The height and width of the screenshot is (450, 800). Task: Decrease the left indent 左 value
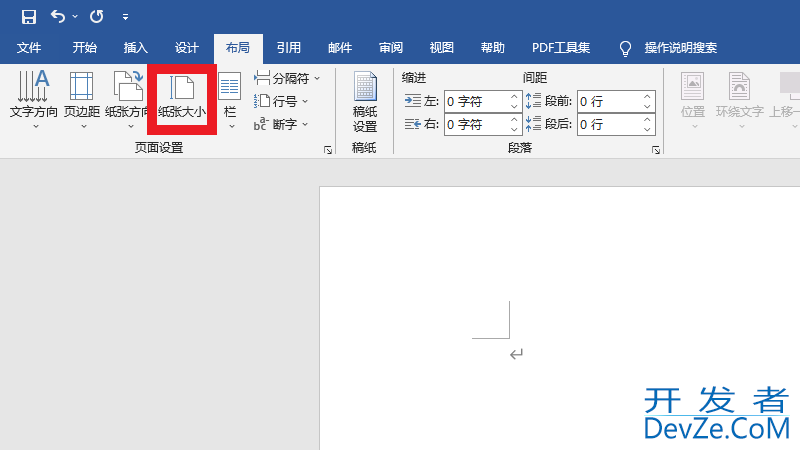coord(514,107)
